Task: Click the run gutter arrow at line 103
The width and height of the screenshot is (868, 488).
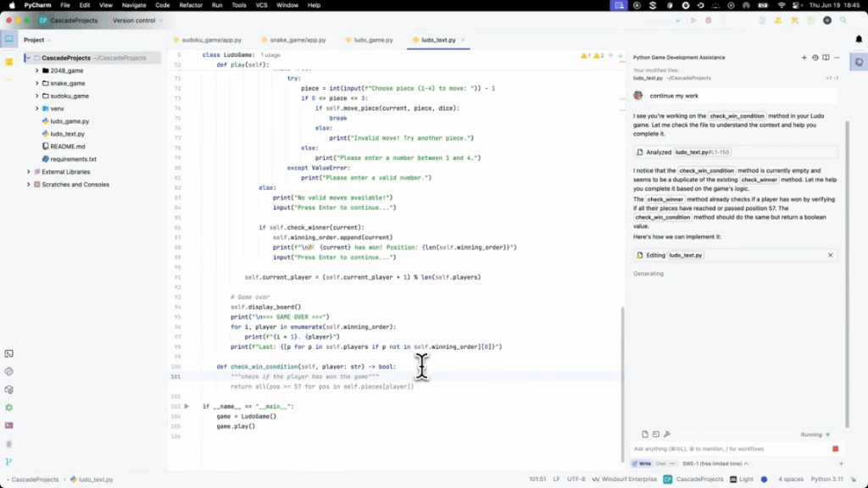Action: coord(186,406)
